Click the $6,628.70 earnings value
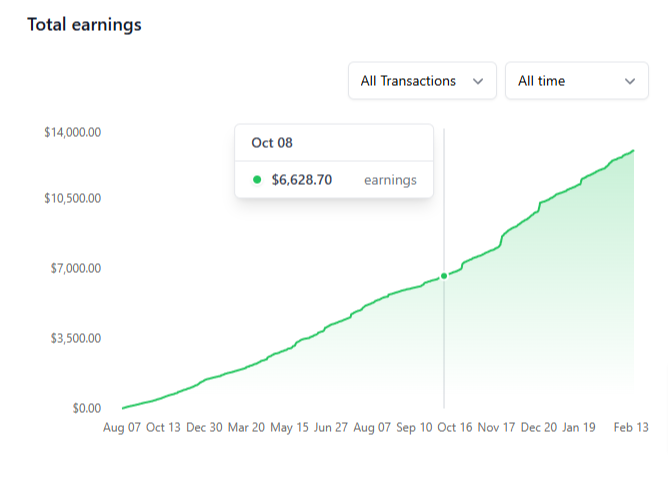 point(302,180)
